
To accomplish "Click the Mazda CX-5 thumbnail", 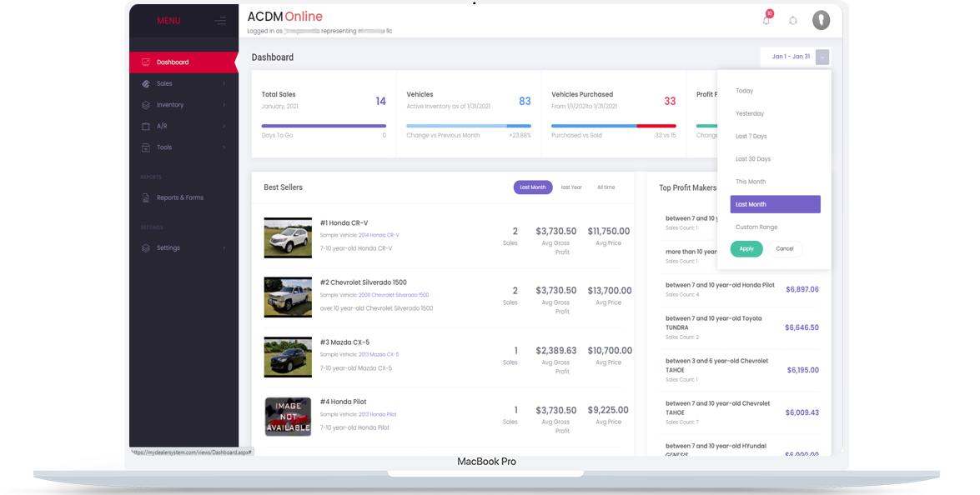I will (x=288, y=357).
